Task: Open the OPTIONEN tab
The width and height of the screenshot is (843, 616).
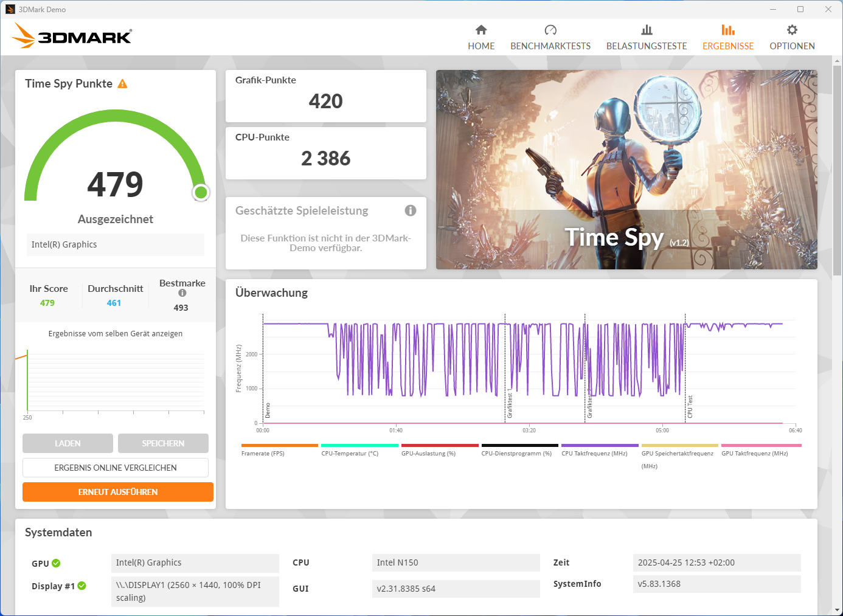Action: click(x=792, y=38)
